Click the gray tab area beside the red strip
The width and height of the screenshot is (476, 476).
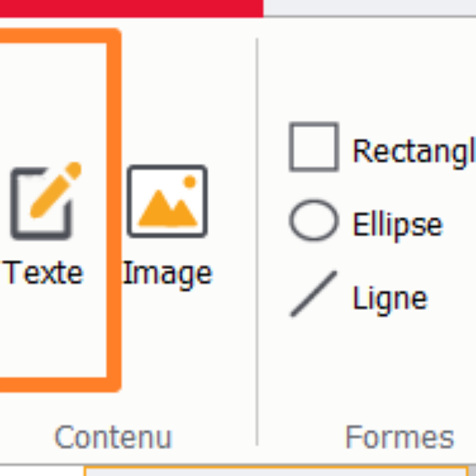(369, 8)
